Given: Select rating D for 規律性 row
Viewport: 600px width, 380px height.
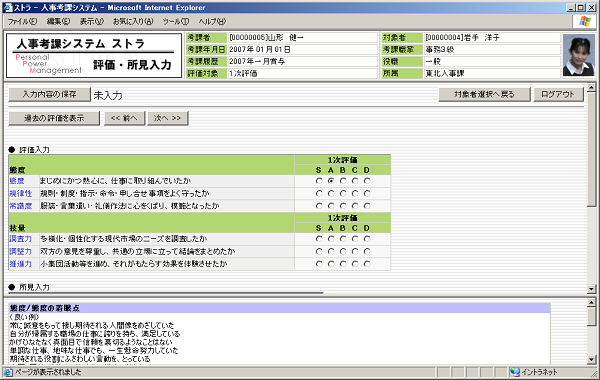Looking at the screenshot, I should point(367,194).
